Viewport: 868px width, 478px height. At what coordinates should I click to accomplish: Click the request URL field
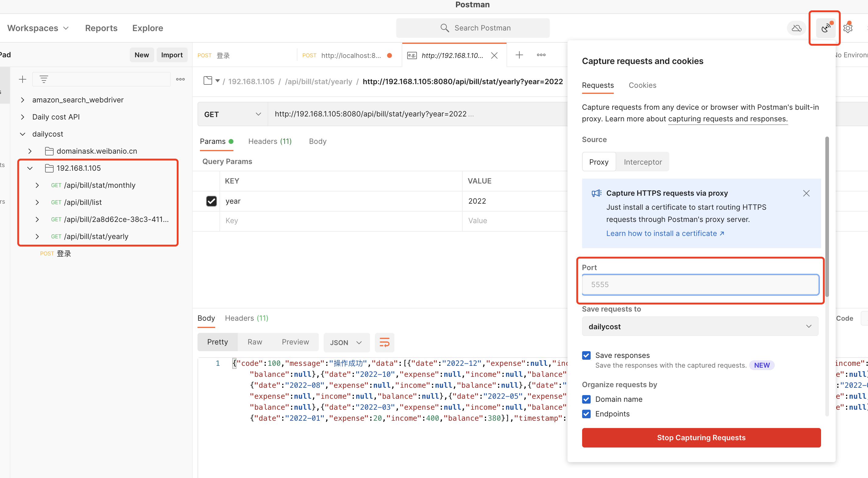tap(418, 114)
